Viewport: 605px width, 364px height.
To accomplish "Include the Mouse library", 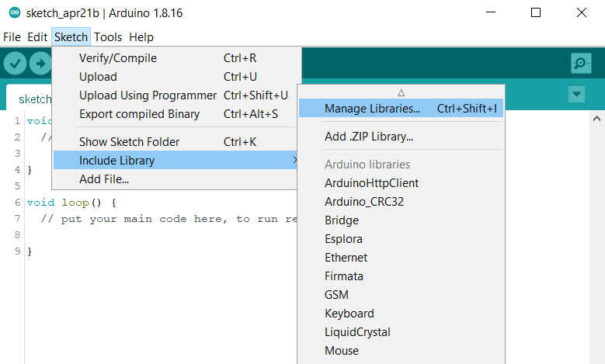I will click(x=401, y=351).
